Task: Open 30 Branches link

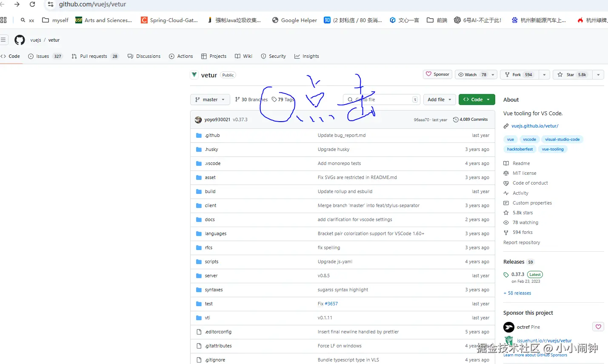Action: point(251,100)
